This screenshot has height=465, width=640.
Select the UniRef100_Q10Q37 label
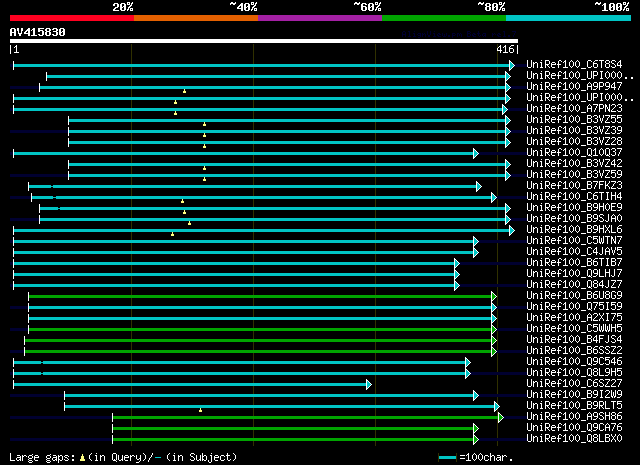click(574, 153)
